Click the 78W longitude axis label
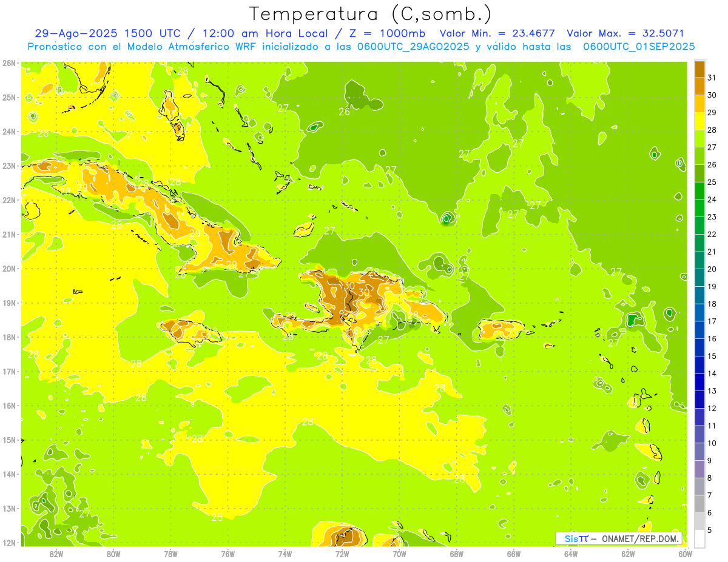The height and width of the screenshot is (562, 728). click(170, 554)
